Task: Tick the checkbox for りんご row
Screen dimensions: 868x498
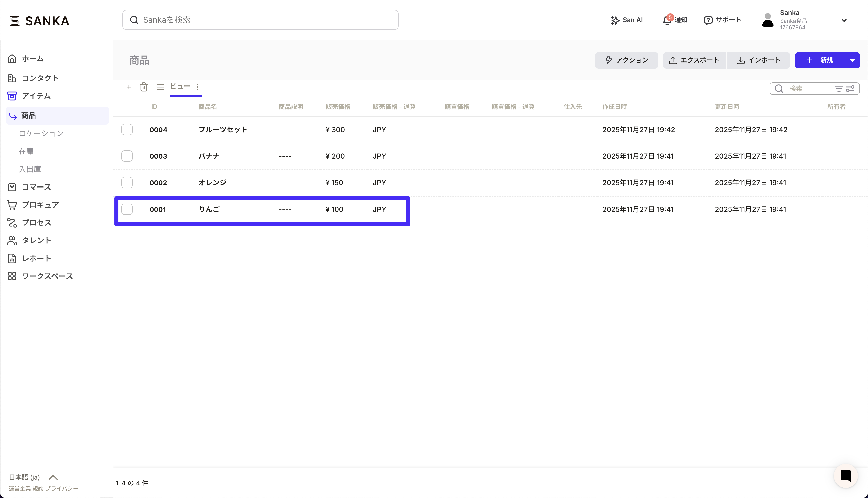Action: click(x=127, y=209)
